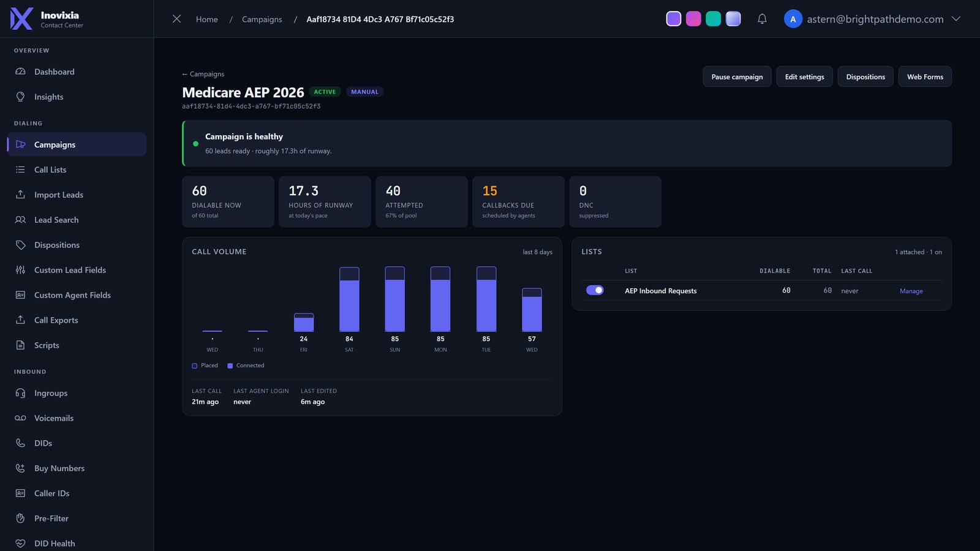Close the breadcrumb tab with X
Screen dimensions: 980x551
tap(176, 19)
